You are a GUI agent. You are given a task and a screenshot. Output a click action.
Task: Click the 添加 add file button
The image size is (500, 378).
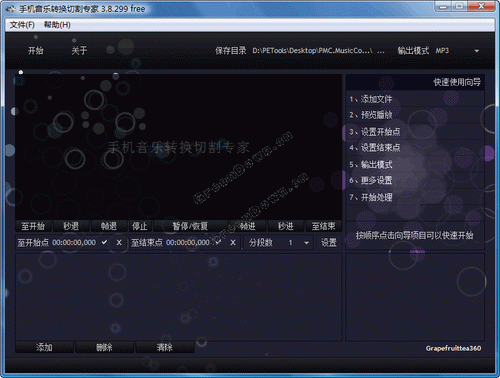pos(44,347)
